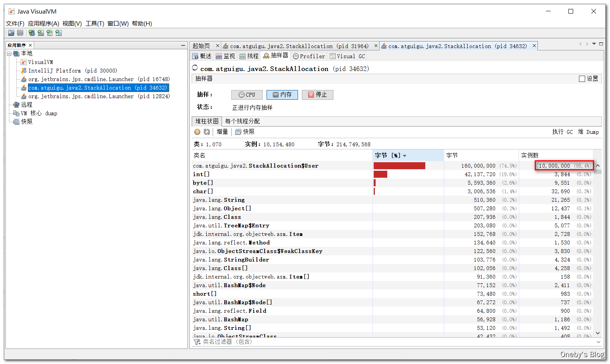Screen dimensions: 610x364
Task: Enable the 设置 settings checkbox
Action: point(582,79)
